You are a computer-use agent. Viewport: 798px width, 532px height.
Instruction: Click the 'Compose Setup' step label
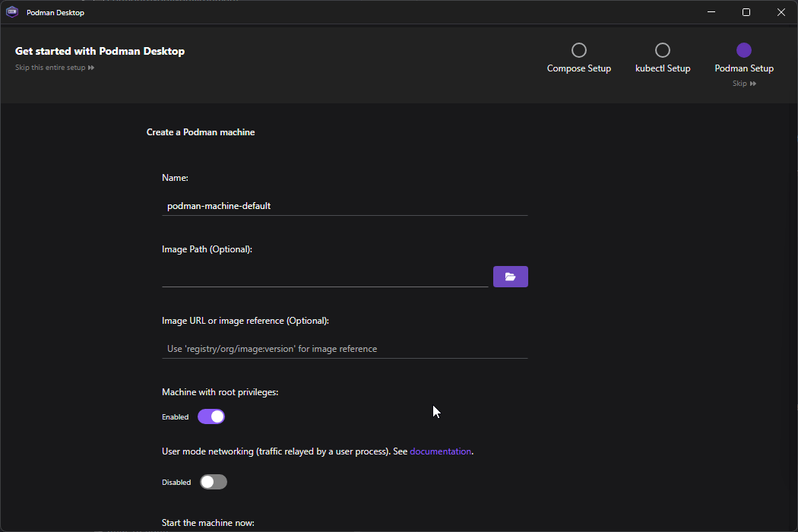click(579, 68)
